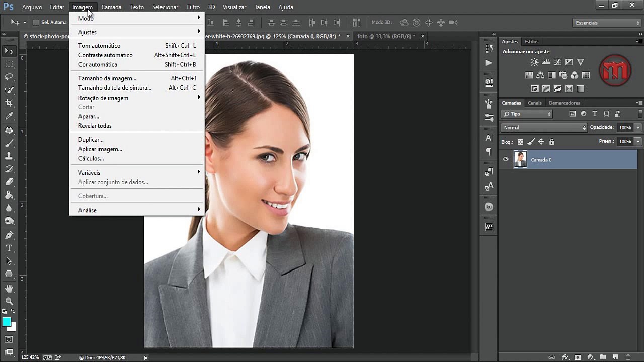
Task: Choose Tamanho da imagem menu item
Action: 137,78
